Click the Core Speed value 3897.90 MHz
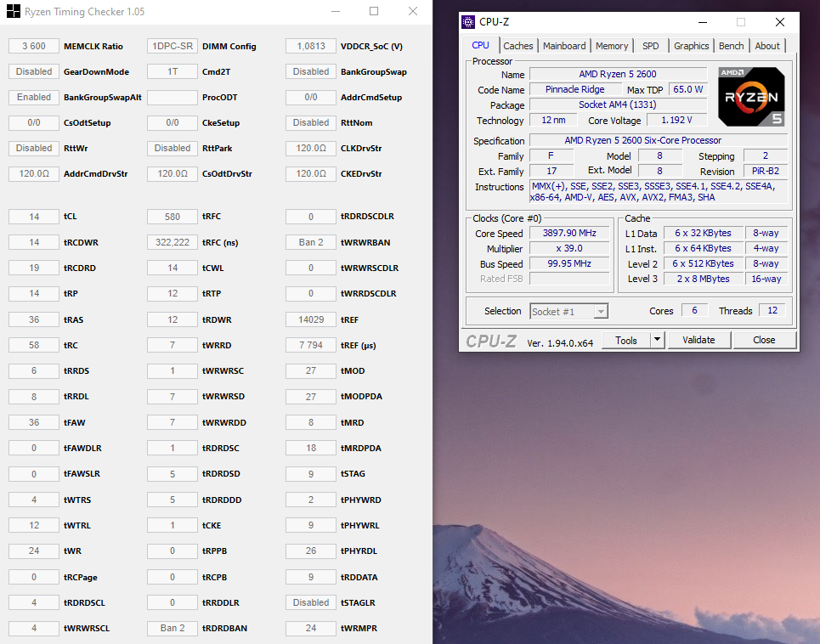Screen dimensions: 820x644 coord(569,233)
